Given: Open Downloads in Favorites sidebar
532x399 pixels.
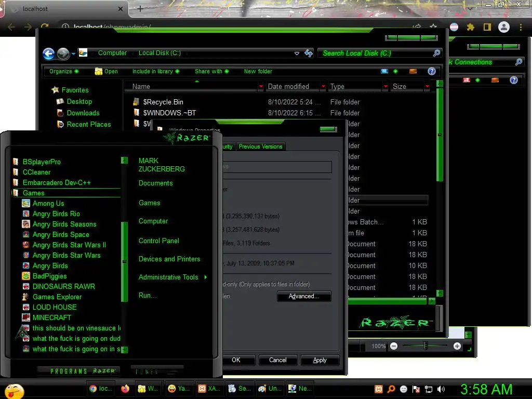Looking at the screenshot, I should pos(78,113).
